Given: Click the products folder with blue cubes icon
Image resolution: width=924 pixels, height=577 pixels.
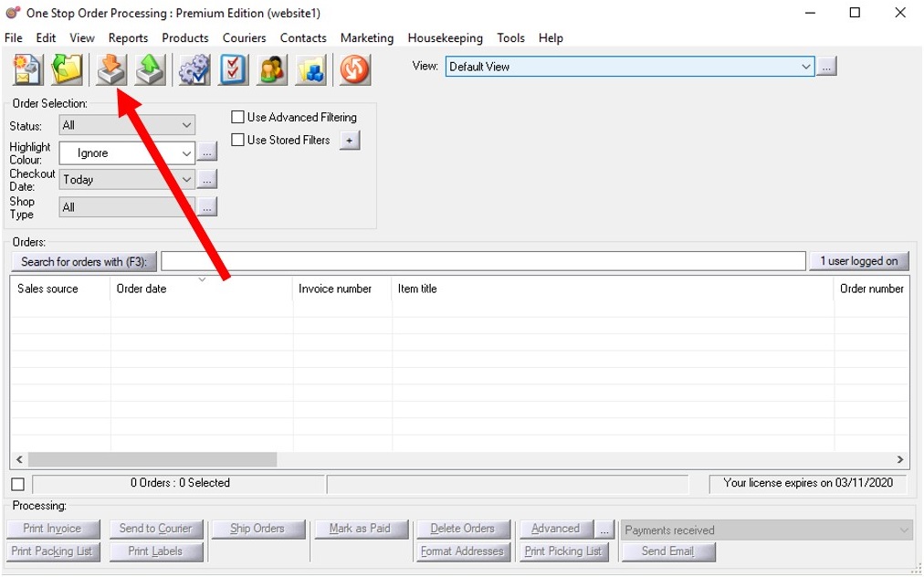Looking at the screenshot, I should tap(310, 69).
